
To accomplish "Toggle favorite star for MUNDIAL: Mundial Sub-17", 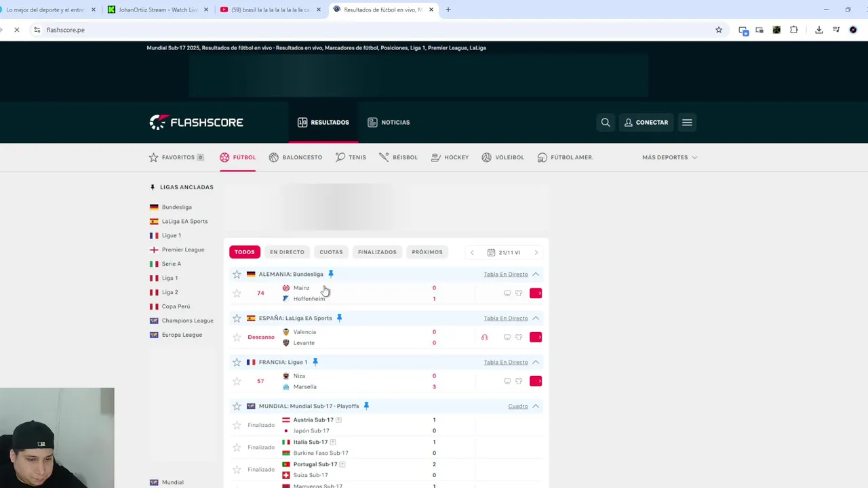I will tap(237, 406).
